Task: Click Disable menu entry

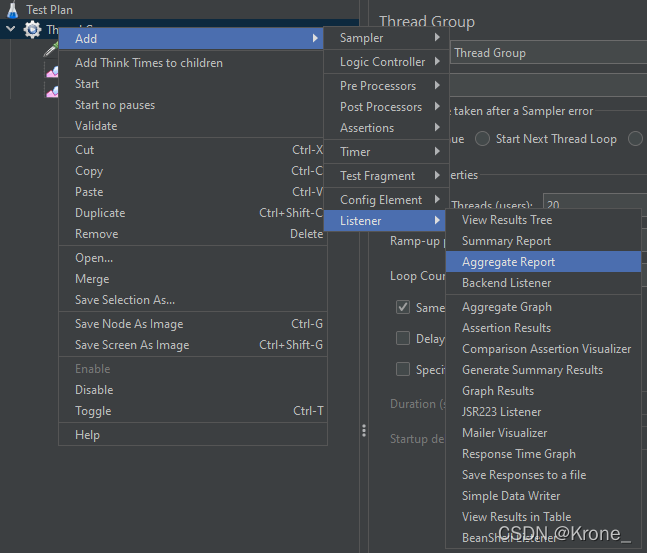Action: click(193, 390)
